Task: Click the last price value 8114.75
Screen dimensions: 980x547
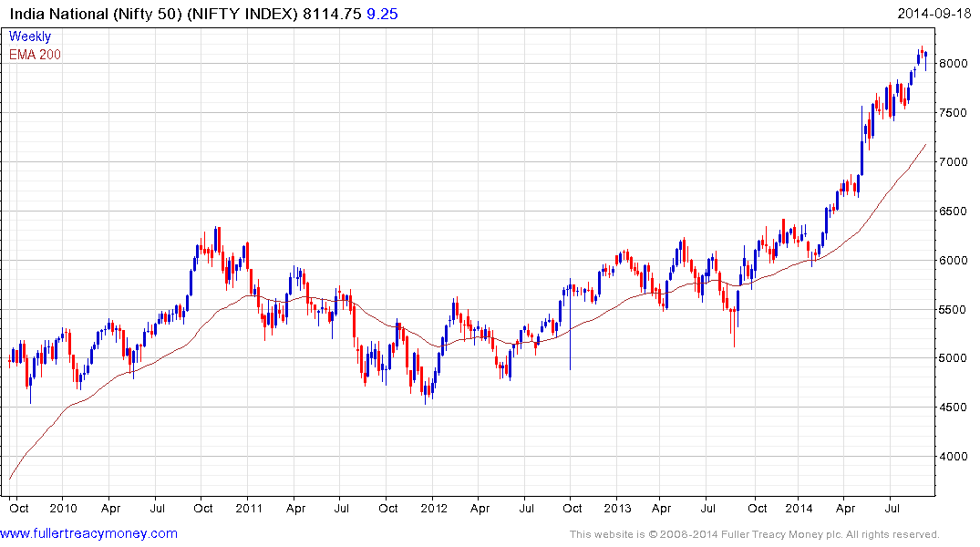Action: 332,14
